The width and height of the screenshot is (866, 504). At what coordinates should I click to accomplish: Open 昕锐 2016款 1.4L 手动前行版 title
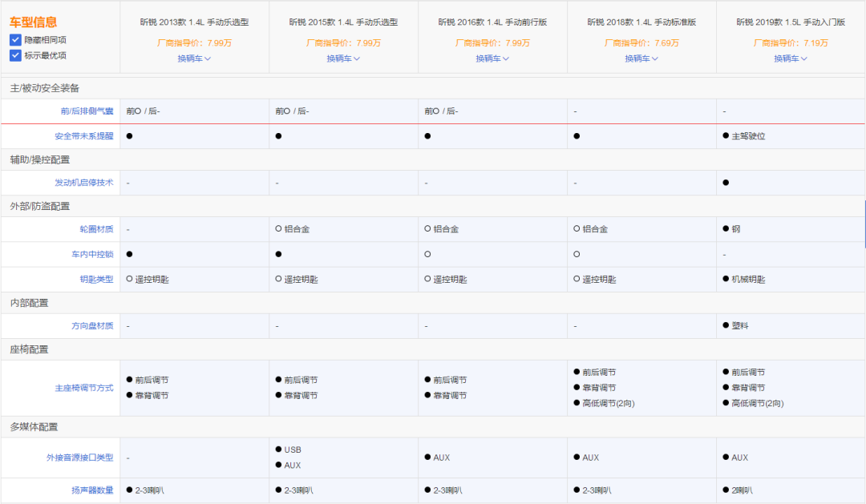(492, 22)
